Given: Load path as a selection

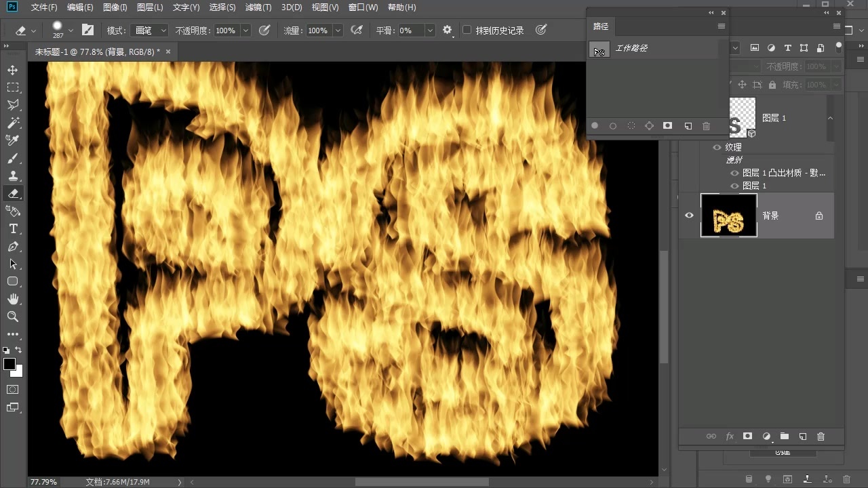Looking at the screenshot, I should [631, 126].
